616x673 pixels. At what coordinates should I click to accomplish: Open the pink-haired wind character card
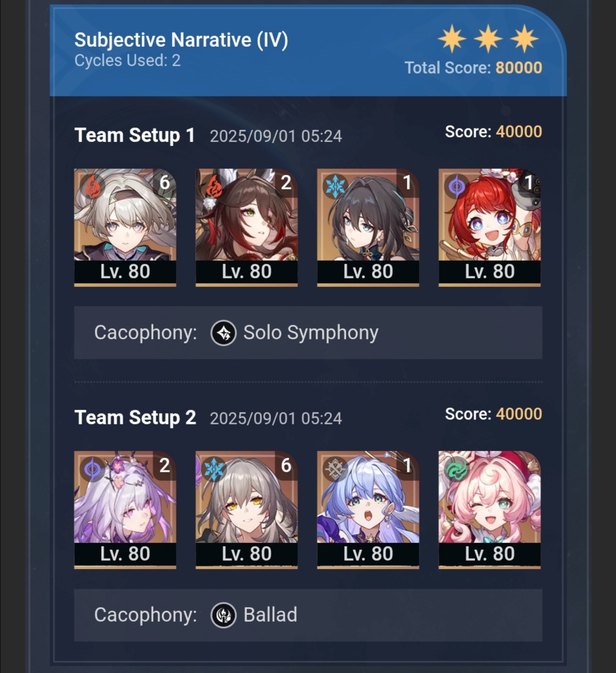point(489,510)
